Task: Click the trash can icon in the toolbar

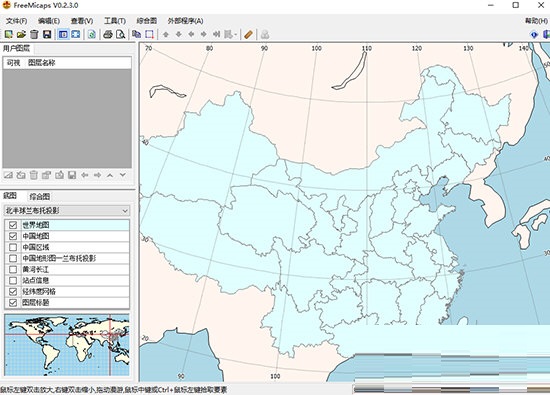Action: point(34,34)
